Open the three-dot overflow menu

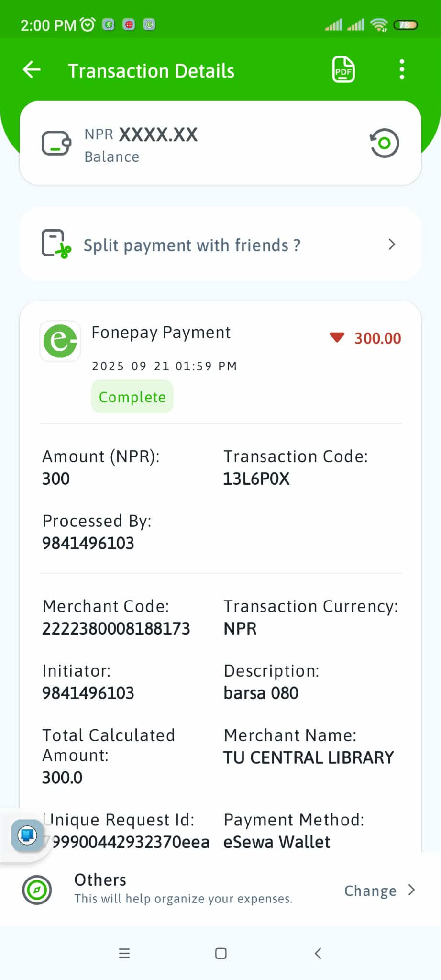(402, 70)
